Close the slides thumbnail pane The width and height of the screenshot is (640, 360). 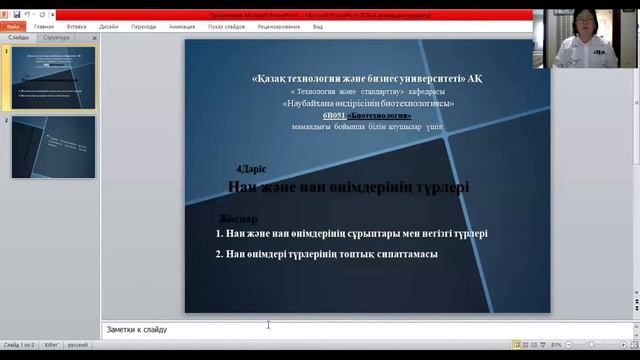pos(95,38)
